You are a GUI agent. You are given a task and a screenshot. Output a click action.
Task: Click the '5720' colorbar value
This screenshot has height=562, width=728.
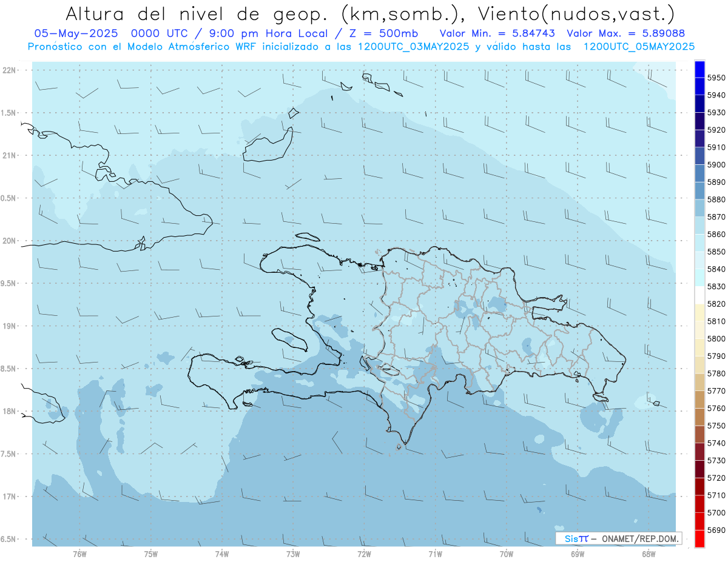716,478
